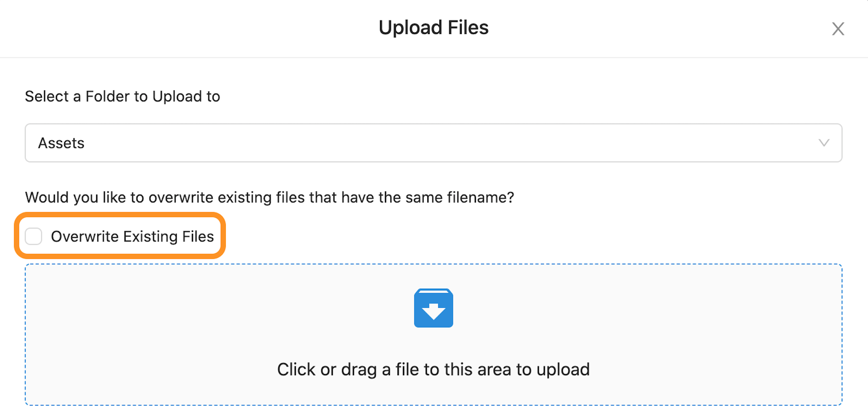Screen dimensions: 868x416
Task: Close the Upload Files dialog
Action: (838, 29)
